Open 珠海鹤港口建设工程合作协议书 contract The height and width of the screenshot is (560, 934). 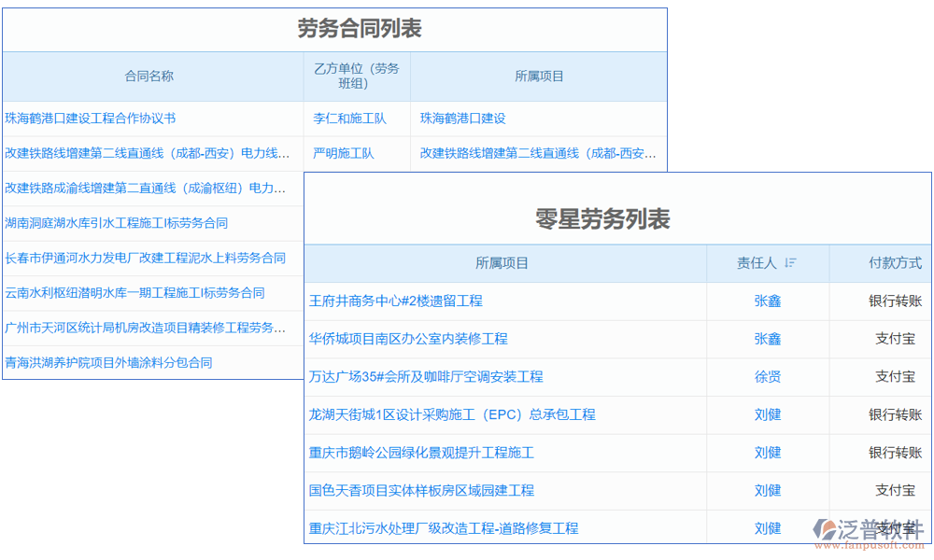[x=91, y=119]
